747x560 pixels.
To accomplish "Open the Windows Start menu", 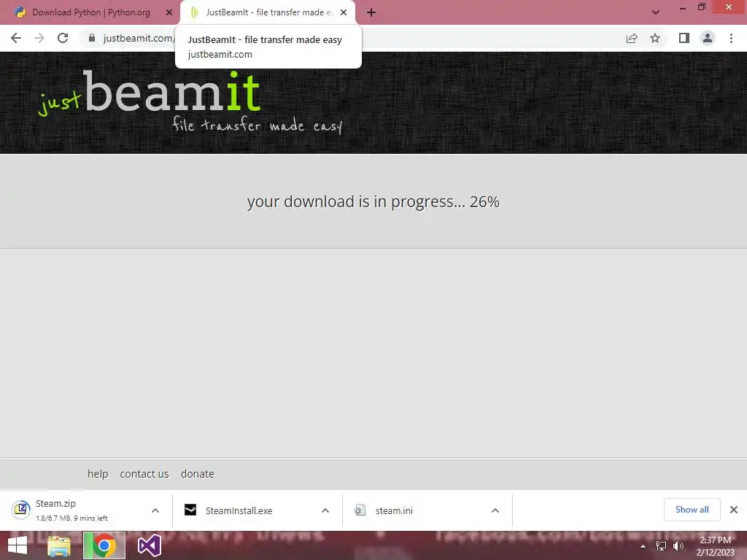I will (x=18, y=545).
